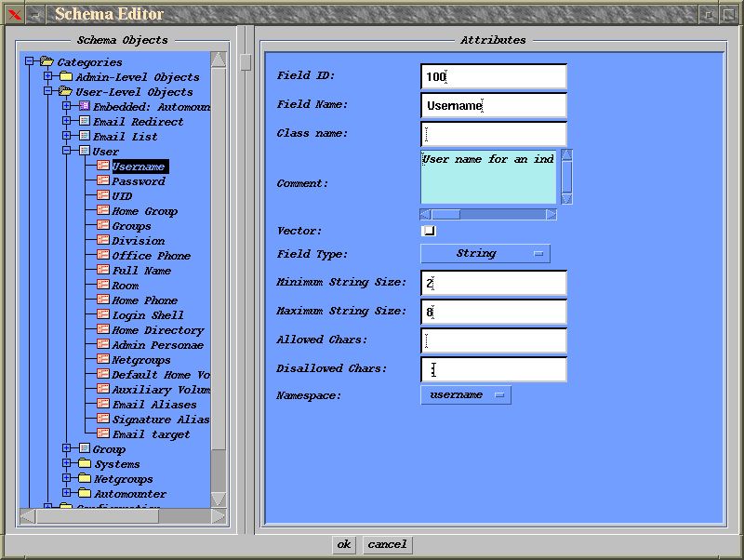Click the Maximum String Size field
The image size is (744, 560).
point(494,312)
